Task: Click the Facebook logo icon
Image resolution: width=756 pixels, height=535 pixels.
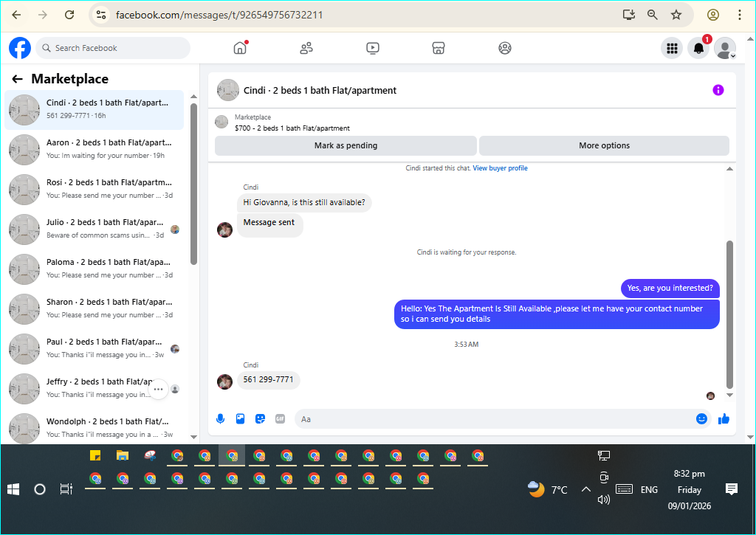Action: 20,48
